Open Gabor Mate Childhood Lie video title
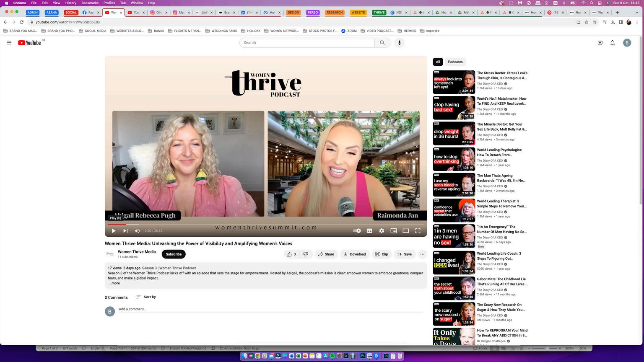The image size is (644, 362). 502,282
